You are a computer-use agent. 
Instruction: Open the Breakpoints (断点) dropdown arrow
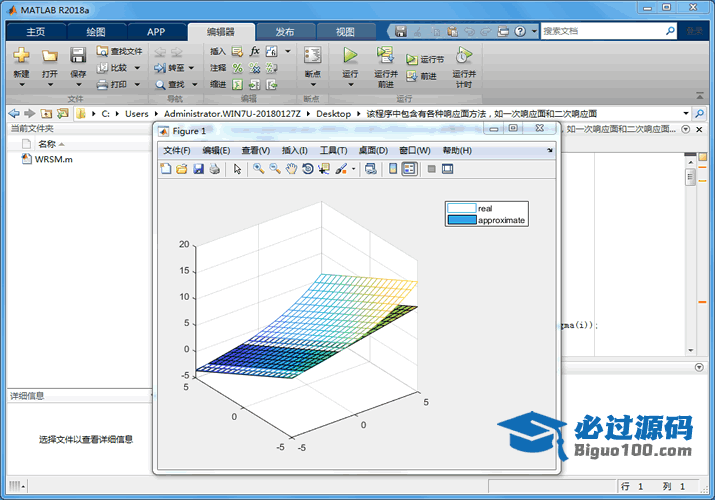tap(313, 84)
